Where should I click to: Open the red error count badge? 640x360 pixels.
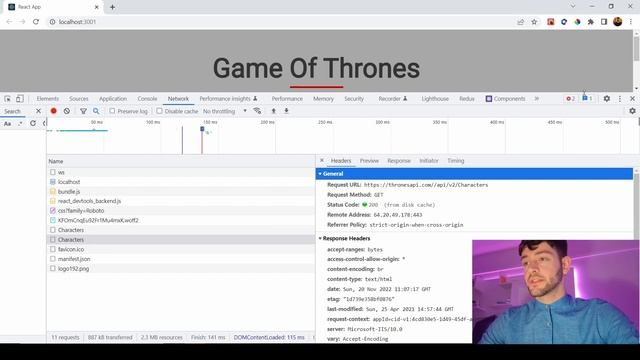[x=570, y=99]
